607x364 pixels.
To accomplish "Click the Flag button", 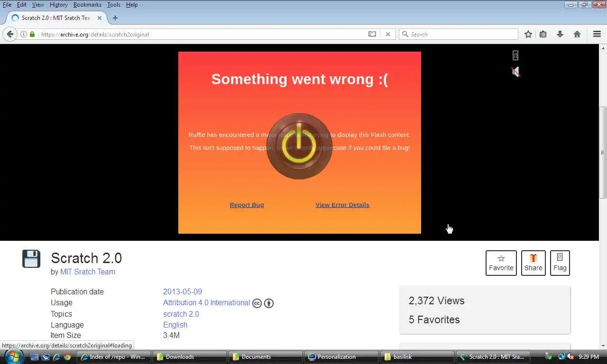I will point(560,263).
